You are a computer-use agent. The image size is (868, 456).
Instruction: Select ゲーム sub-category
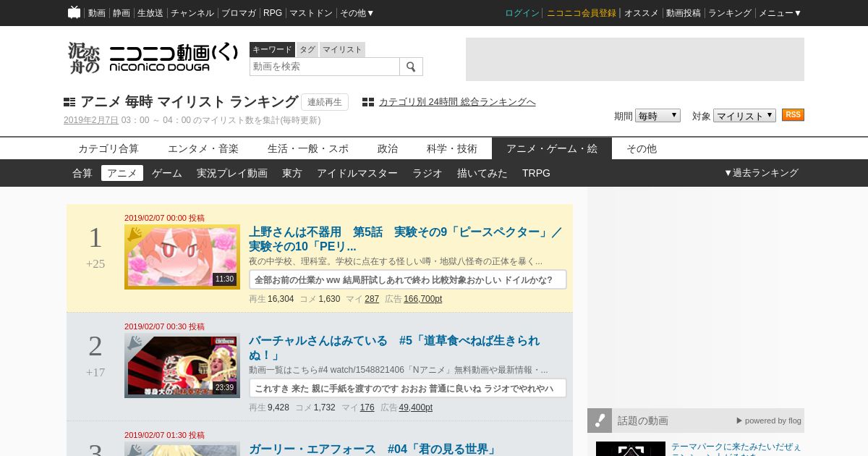coord(167,173)
